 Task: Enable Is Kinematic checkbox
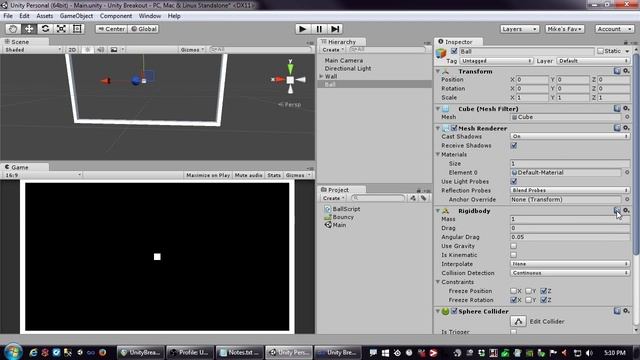coord(514,255)
